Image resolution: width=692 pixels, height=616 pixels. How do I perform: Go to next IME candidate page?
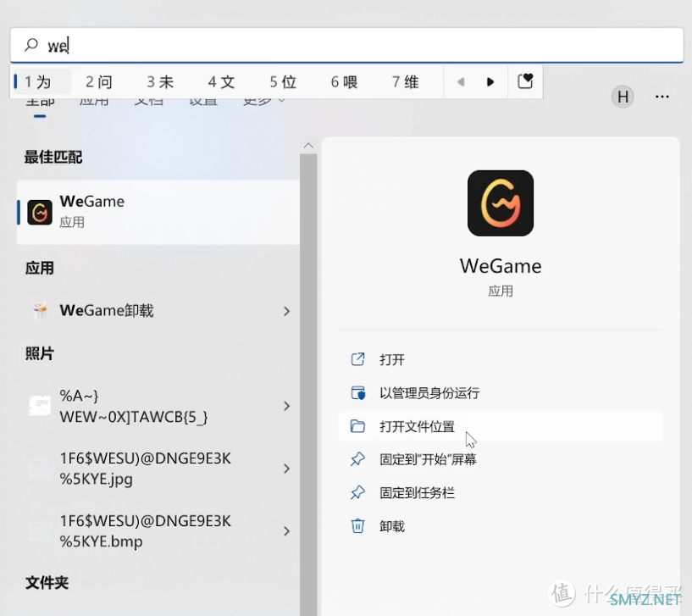tap(490, 82)
